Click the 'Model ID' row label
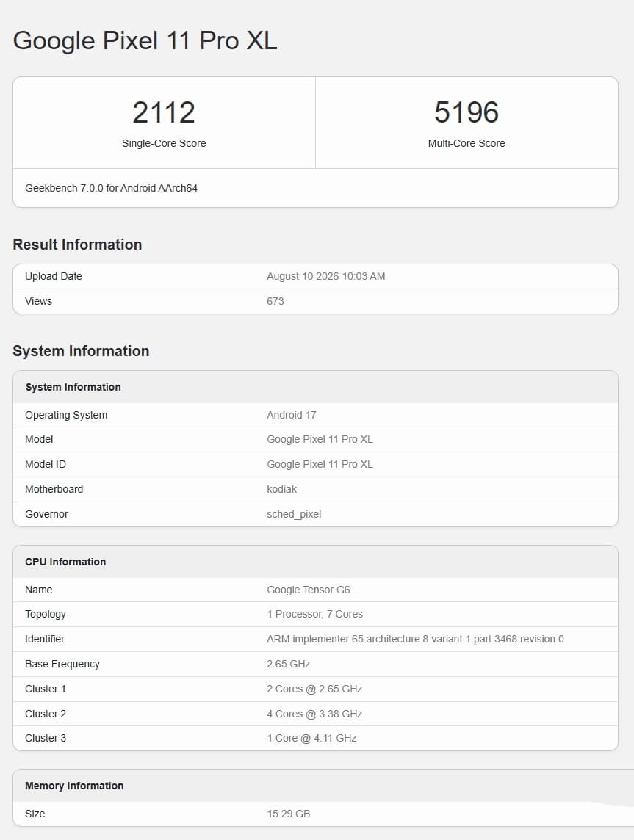Screen dimensions: 634x840 [46, 464]
